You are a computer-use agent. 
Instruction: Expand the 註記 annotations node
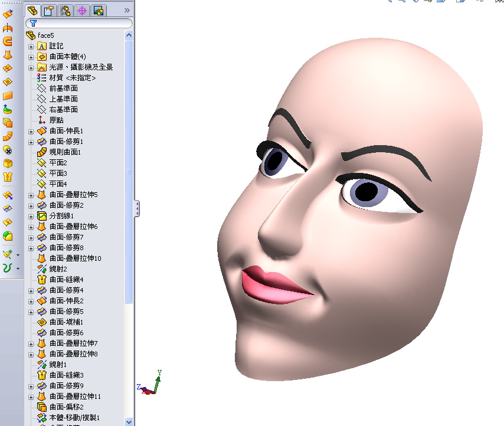pos(30,45)
